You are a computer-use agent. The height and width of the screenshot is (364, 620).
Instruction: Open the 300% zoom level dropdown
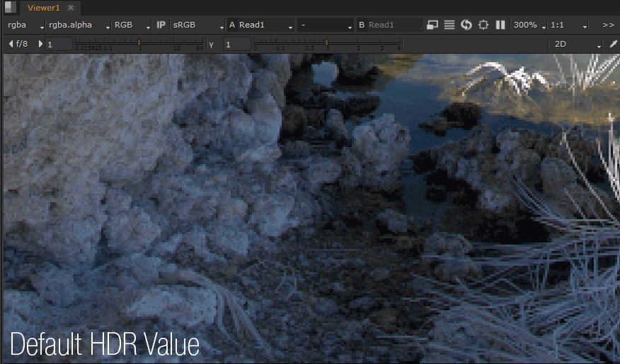coord(529,25)
